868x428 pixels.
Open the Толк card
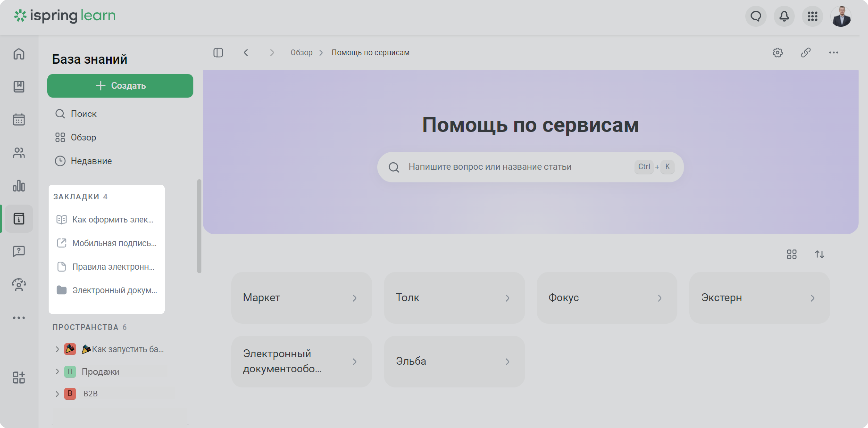(454, 298)
